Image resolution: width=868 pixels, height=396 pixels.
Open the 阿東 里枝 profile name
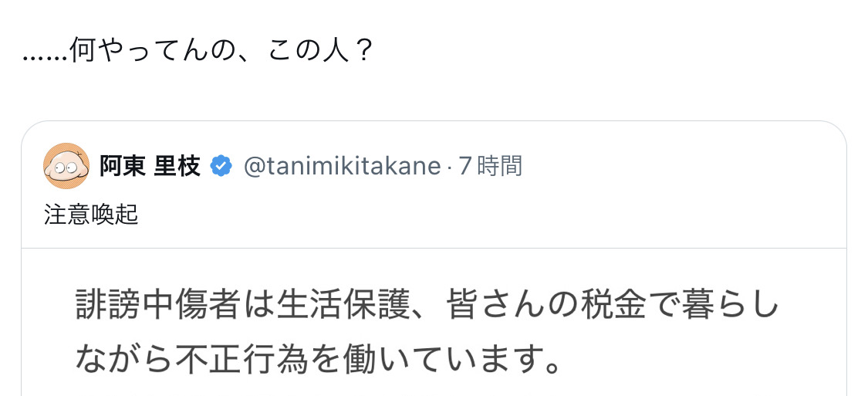click(150, 166)
